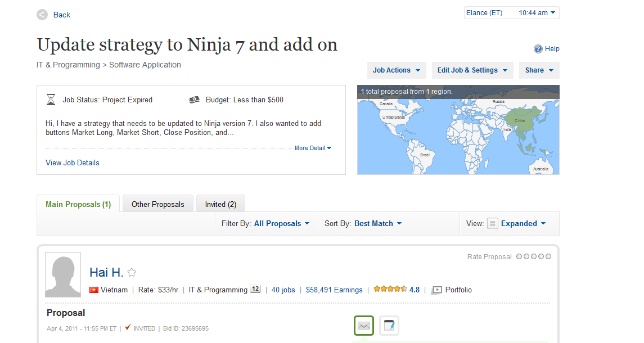Select the first Rate Proposal circle
This screenshot has height=343, width=644.
[x=519, y=256]
